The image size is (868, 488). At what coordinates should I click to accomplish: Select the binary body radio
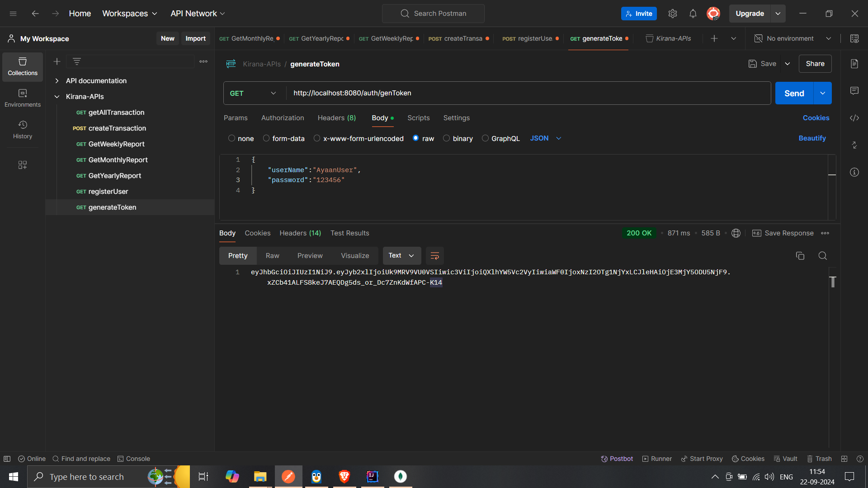447,138
